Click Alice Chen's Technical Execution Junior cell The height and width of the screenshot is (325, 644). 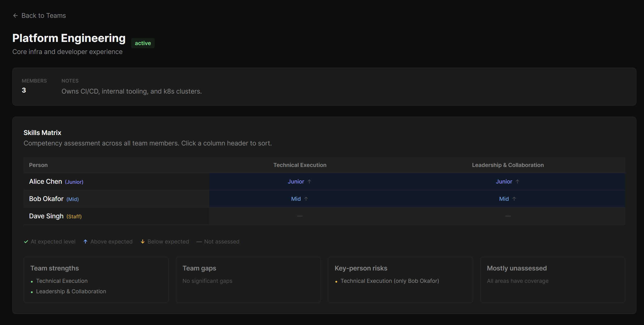click(x=300, y=182)
